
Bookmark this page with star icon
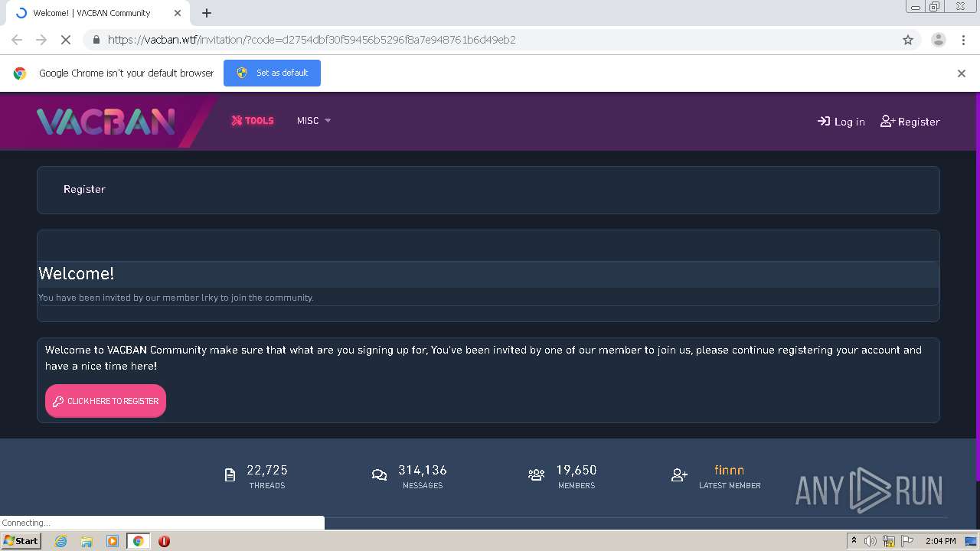coord(908,40)
